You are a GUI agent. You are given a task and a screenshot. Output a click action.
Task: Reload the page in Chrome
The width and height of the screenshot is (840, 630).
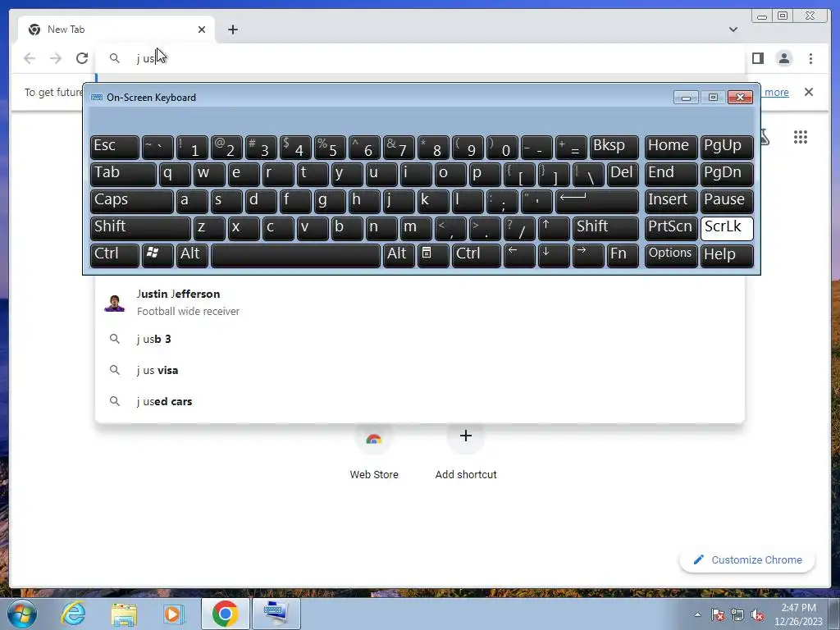point(82,58)
